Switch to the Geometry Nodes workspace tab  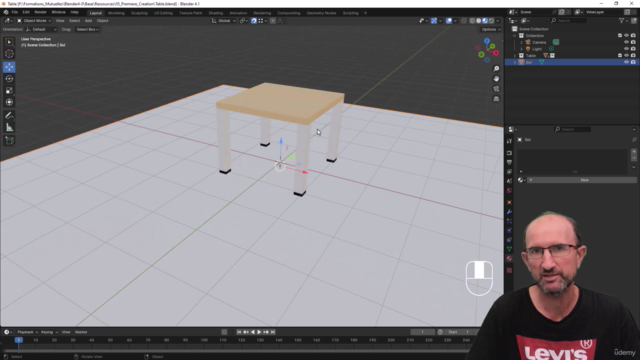click(321, 13)
